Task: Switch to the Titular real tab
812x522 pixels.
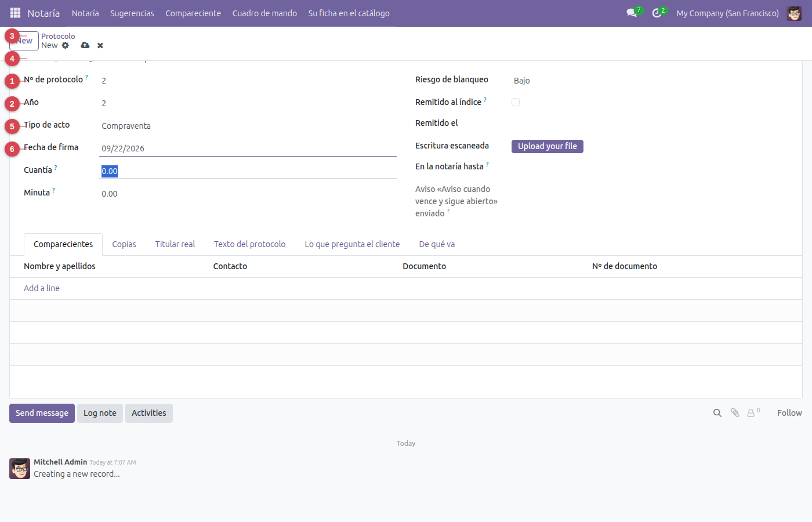Action: 175,244
